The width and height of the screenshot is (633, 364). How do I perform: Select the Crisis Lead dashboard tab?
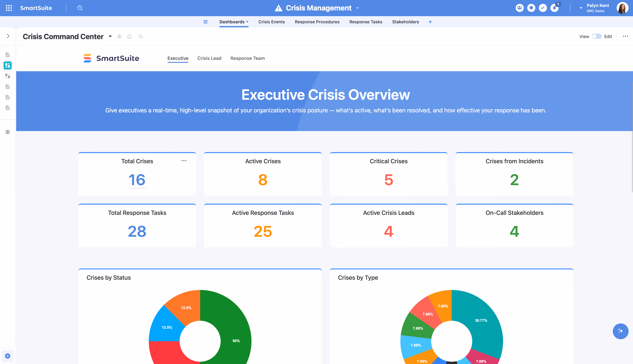[209, 58]
